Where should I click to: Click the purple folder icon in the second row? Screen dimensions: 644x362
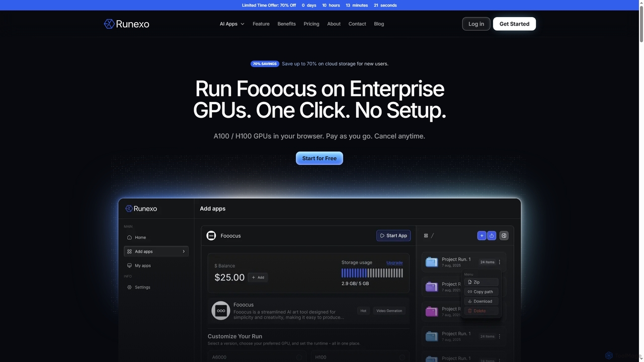[x=432, y=287]
